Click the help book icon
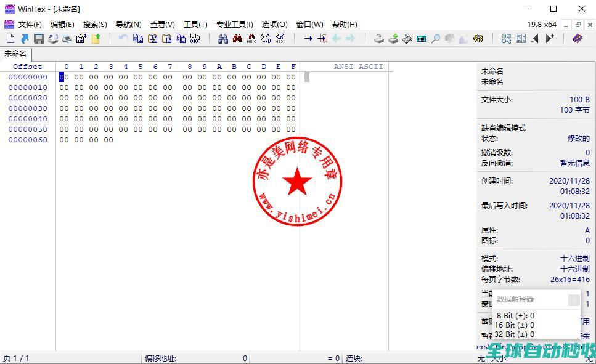Image resolution: width=596 pixels, height=364 pixels. tap(577, 39)
